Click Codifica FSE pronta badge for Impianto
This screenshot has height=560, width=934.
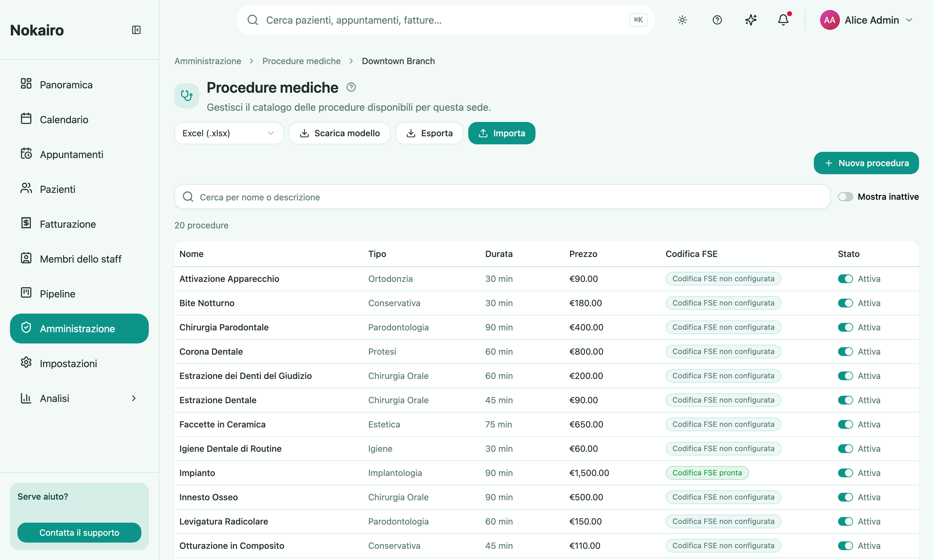[707, 473]
